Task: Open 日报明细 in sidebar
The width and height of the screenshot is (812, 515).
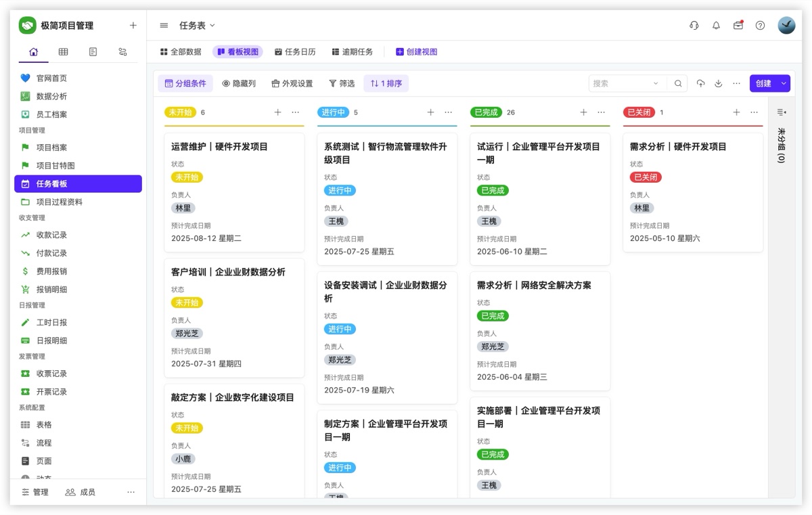Action: pos(78,340)
